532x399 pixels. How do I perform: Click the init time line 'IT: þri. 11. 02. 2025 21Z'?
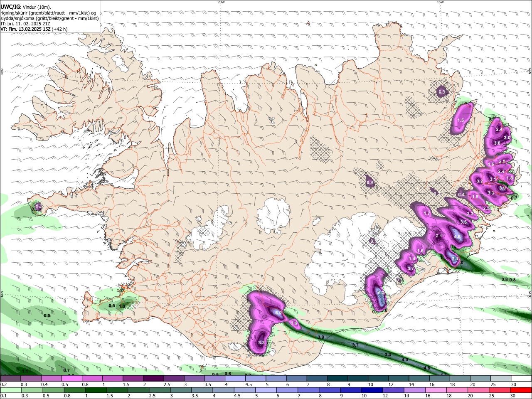(26, 24)
